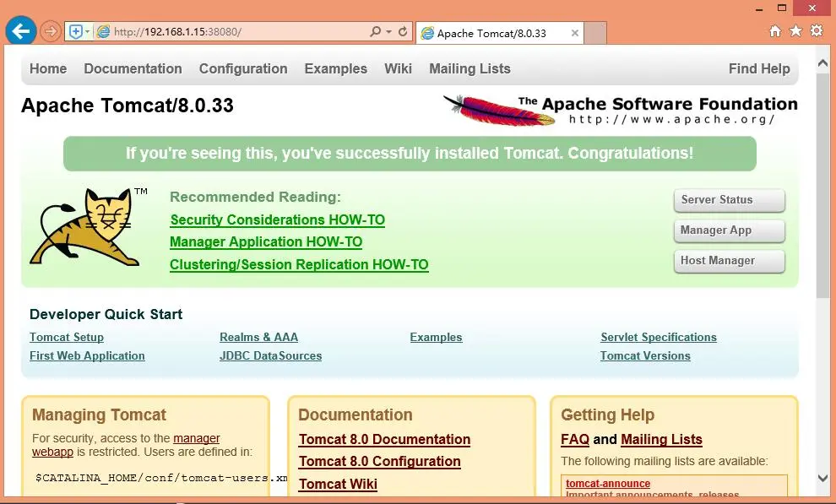Open Manager Application HOW-TO link
836x504 pixels.
point(266,242)
